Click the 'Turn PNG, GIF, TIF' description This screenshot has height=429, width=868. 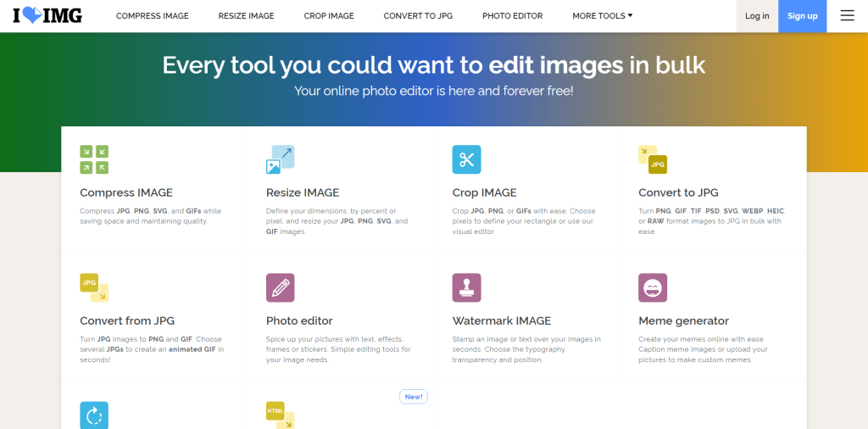click(x=712, y=221)
